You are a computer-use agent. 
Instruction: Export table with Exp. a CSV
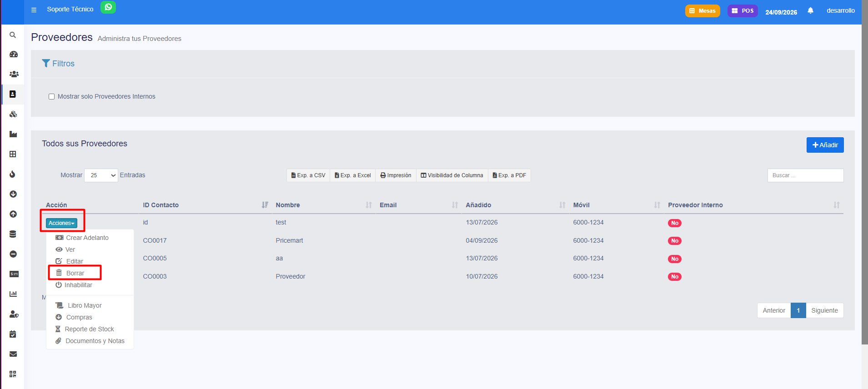click(x=308, y=175)
